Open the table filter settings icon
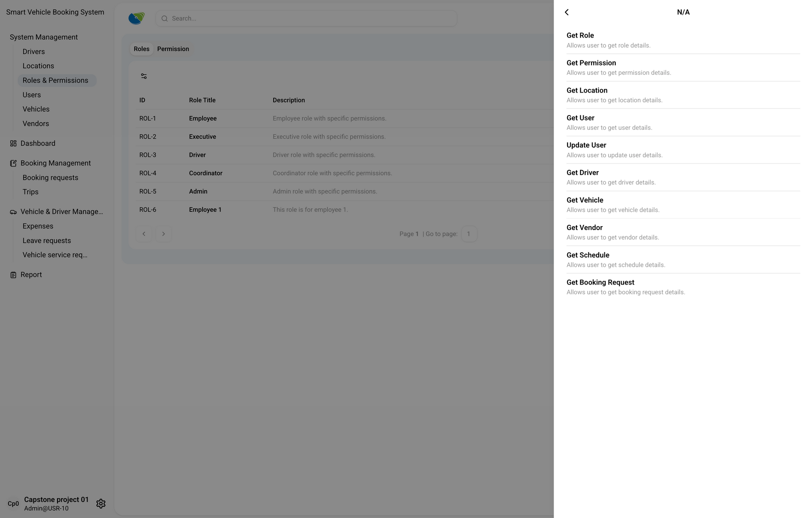Viewport: 812px width, 518px height. pyautogui.click(x=144, y=76)
